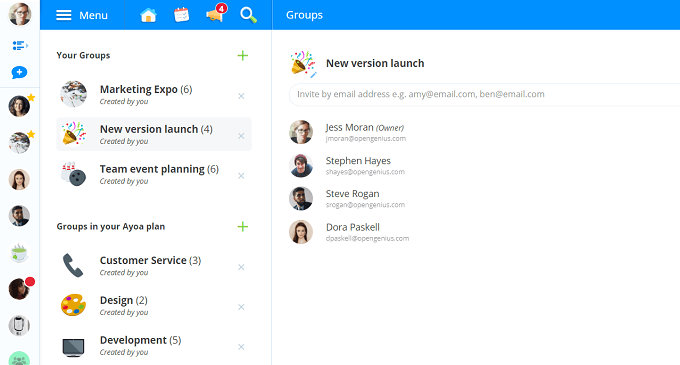Click email jmoran@opengenius.com
The width and height of the screenshot is (680, 365).
[x=366, y=139]
